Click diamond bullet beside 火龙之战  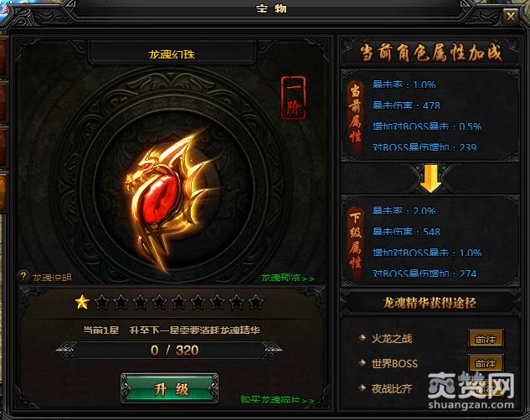coord(363,337)
